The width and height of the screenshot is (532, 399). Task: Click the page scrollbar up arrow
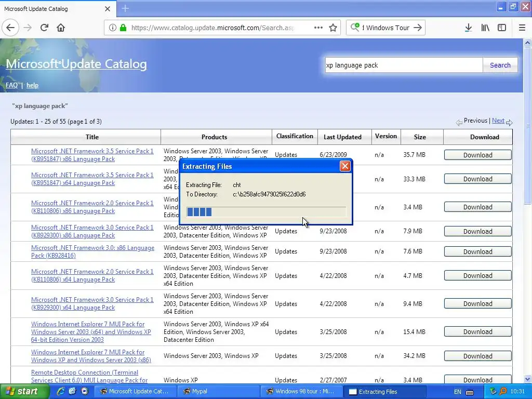click(x=527, y=43)
